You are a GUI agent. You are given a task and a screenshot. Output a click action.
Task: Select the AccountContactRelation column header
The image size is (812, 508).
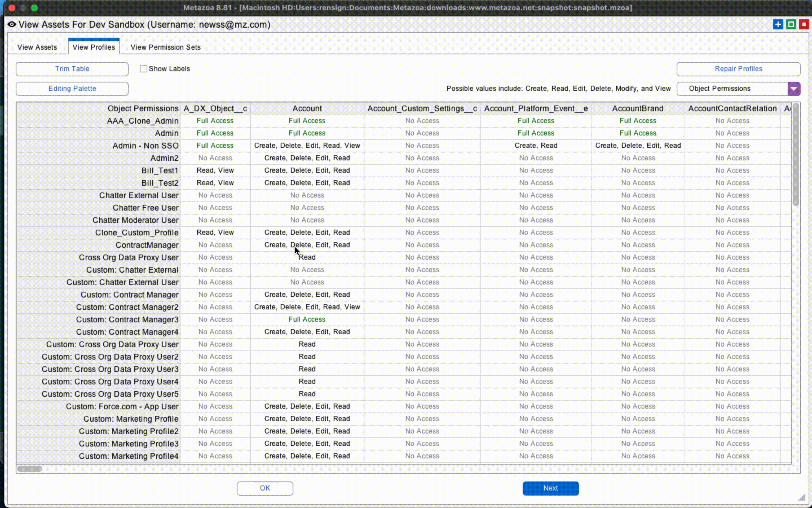(732, 109)
